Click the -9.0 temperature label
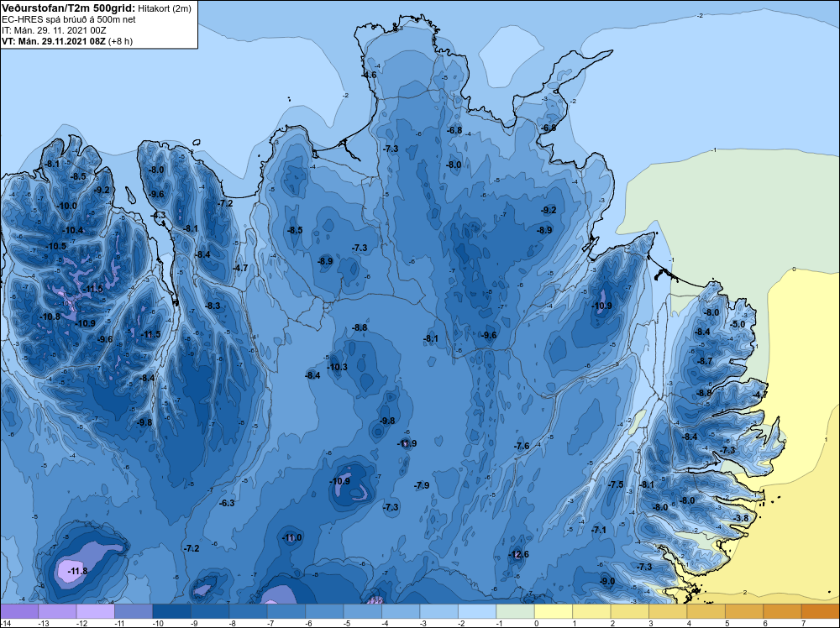Screen dimensions: 840x628 (x=607, y=581)
